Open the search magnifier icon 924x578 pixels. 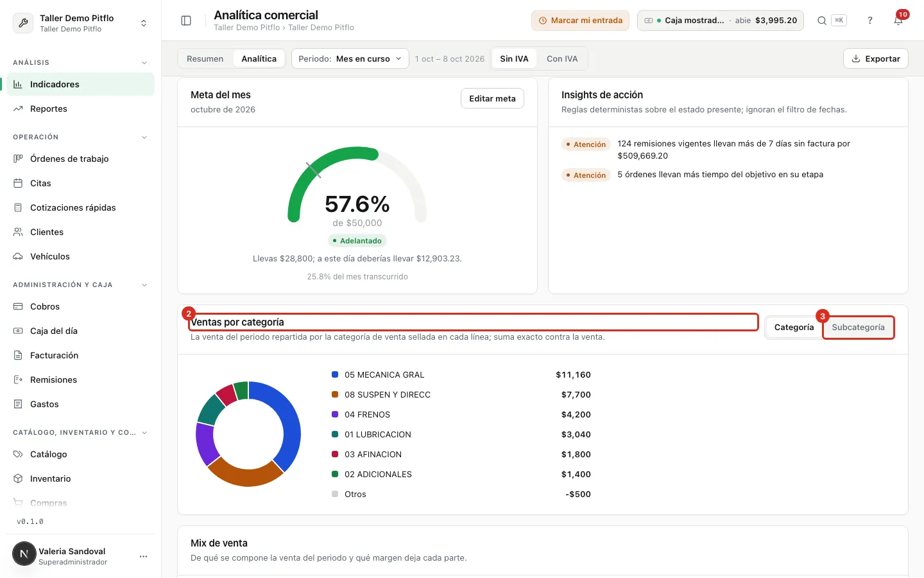tap(821, 21)
